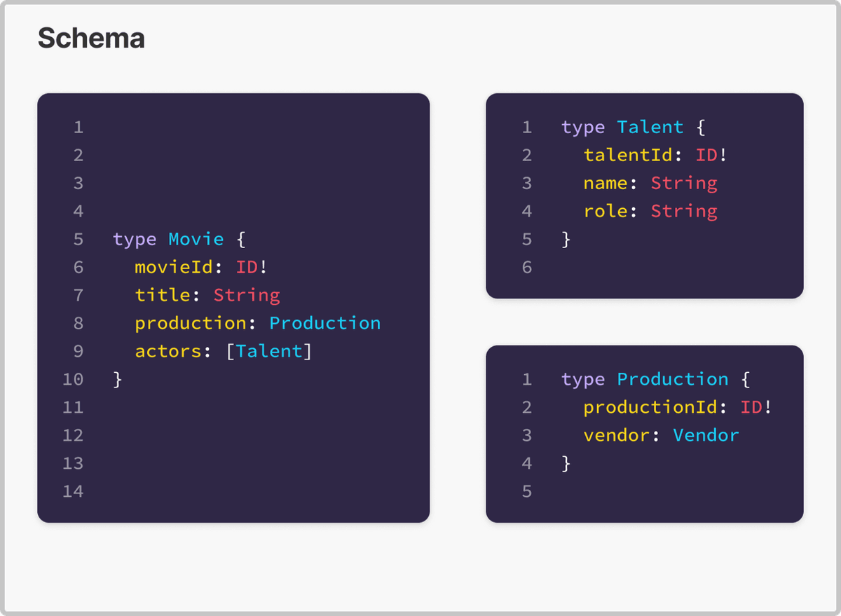Select the Movie type name

[196, 239]
